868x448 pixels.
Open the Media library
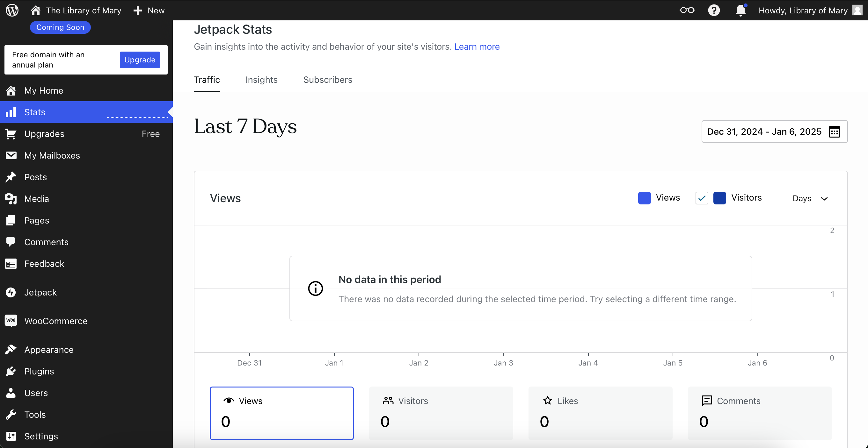[x=36, y=199]
